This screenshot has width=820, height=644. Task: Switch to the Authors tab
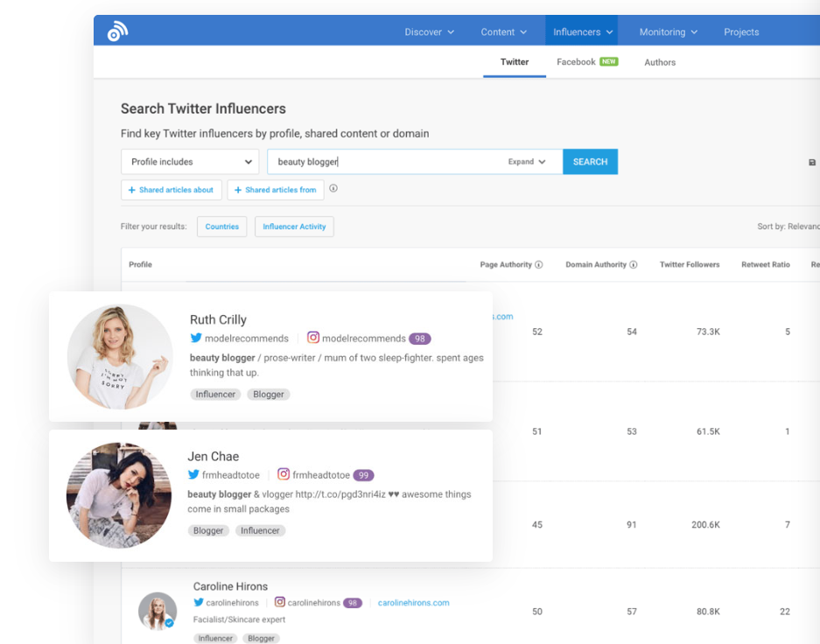tap(660, 62)
